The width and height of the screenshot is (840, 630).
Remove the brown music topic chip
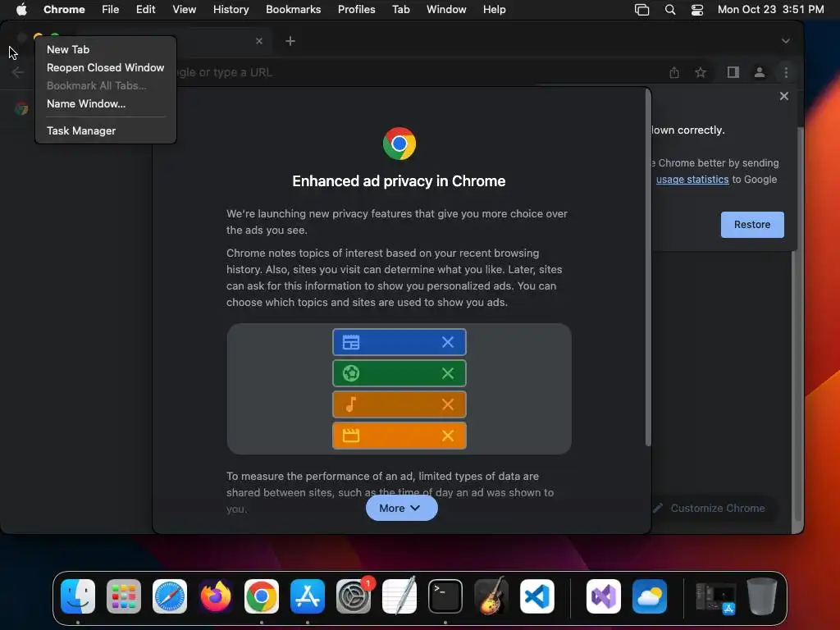pos(448,404)
